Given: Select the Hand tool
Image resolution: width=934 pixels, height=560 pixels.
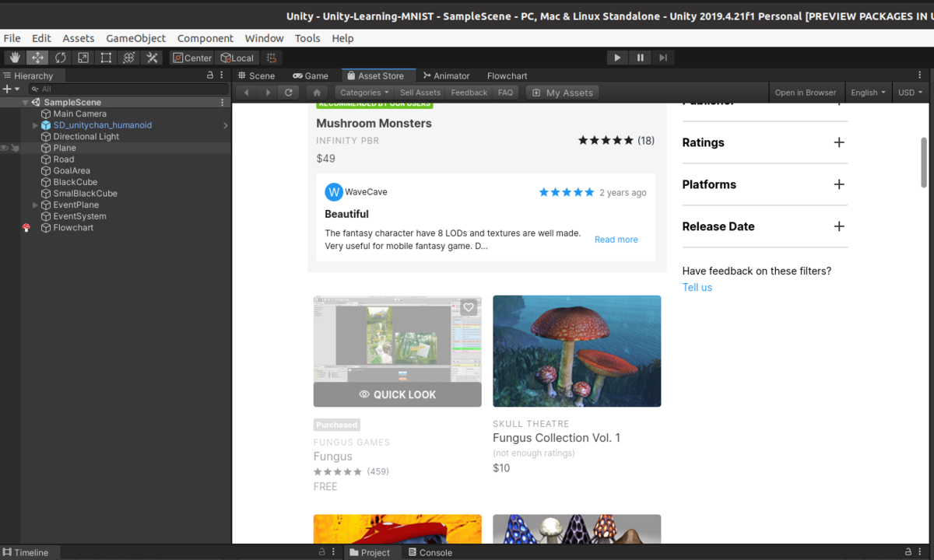Looking at the screenshot, I should pyautogui.click(x=15, y=58).
